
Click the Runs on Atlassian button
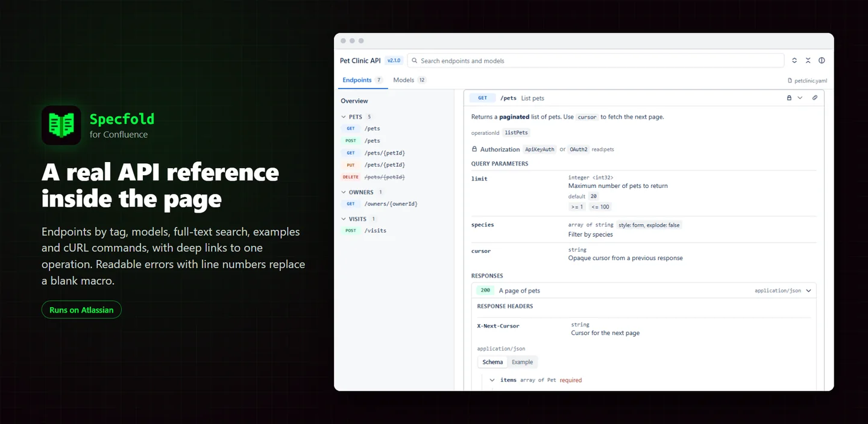pyautogui.click(x=81, y=310)
